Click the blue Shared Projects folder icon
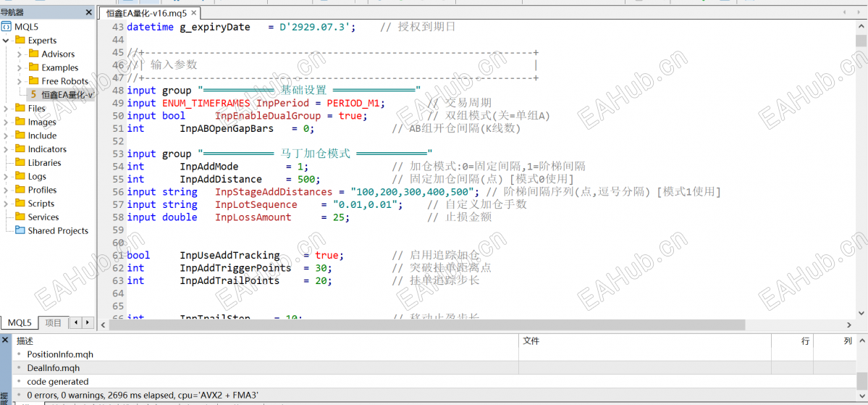The height and width of the screenshot is (405, 868). coord(20,230)
